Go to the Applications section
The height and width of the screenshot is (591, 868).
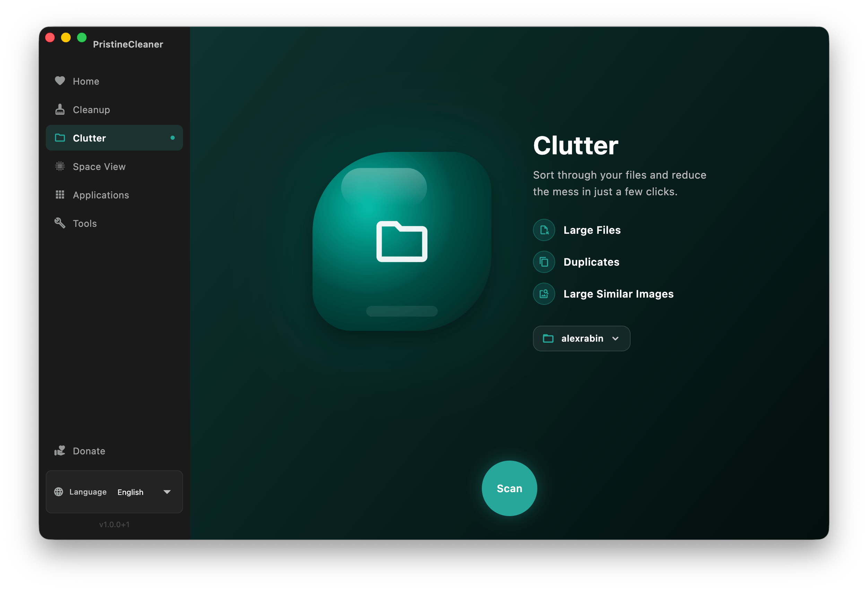click(114, 195)
